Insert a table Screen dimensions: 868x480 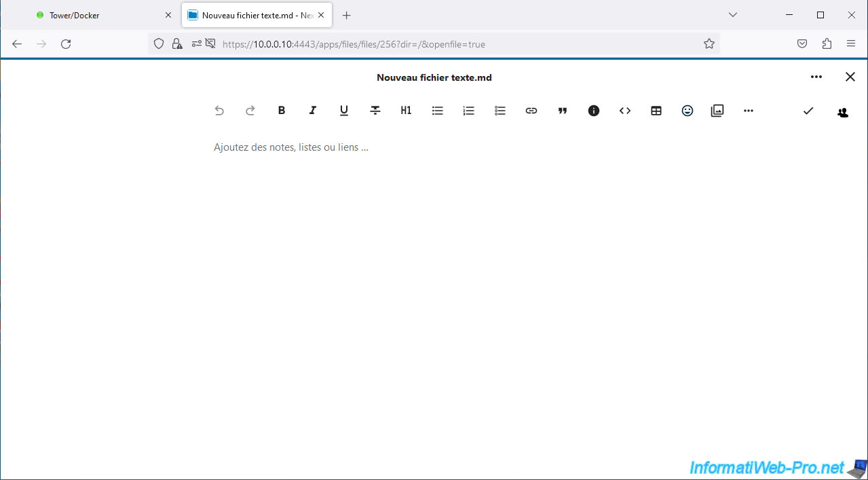tap(656, 111)
